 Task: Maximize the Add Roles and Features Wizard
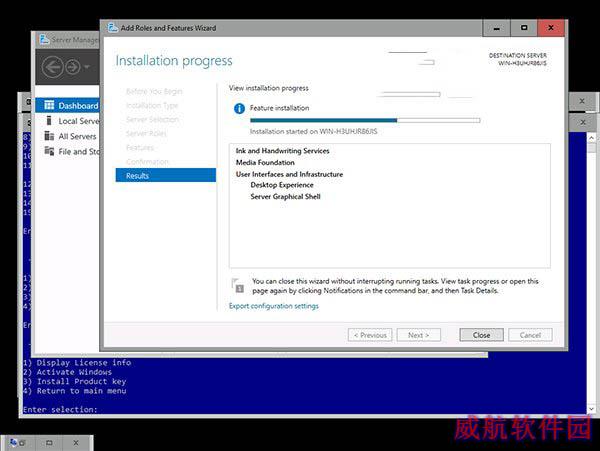tap(524, 28)
